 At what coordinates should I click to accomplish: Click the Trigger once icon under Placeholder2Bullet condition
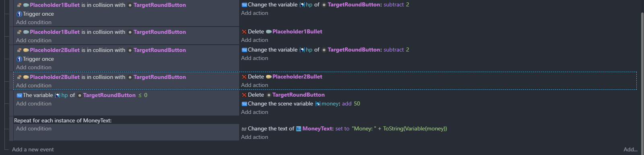pyautogui.click(x=19, y=59)
